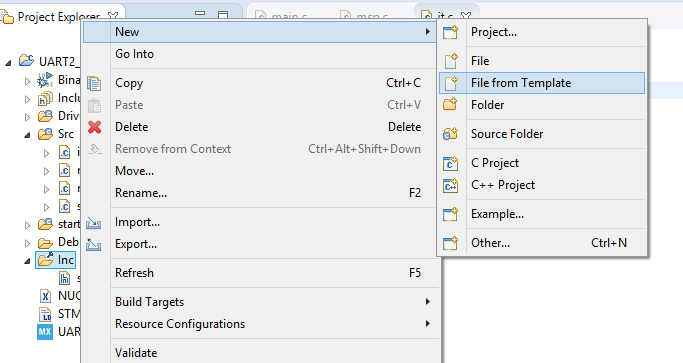The width and height of the screenshot is (683, 363).
Task: Click the Import icon
Action: (94, 223)
